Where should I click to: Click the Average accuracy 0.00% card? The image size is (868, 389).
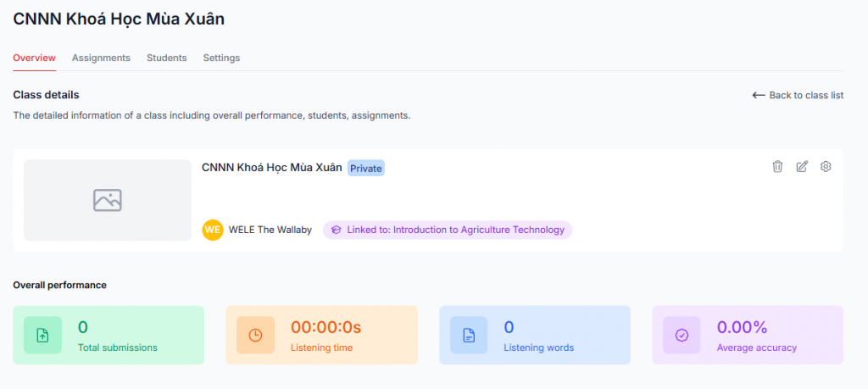pyautogui.click(x=747, y=335)
